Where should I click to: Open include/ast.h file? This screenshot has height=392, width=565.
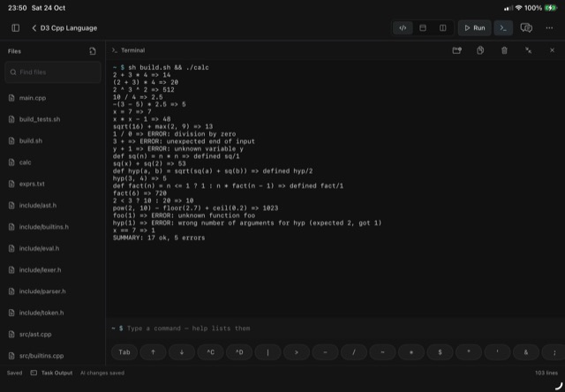point(53,206)
